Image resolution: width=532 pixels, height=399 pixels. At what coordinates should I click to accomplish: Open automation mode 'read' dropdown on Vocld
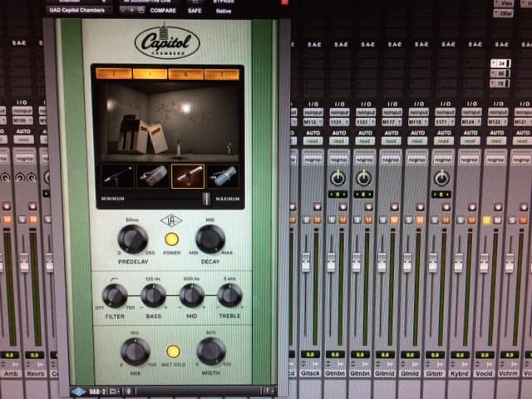(497, 140)
